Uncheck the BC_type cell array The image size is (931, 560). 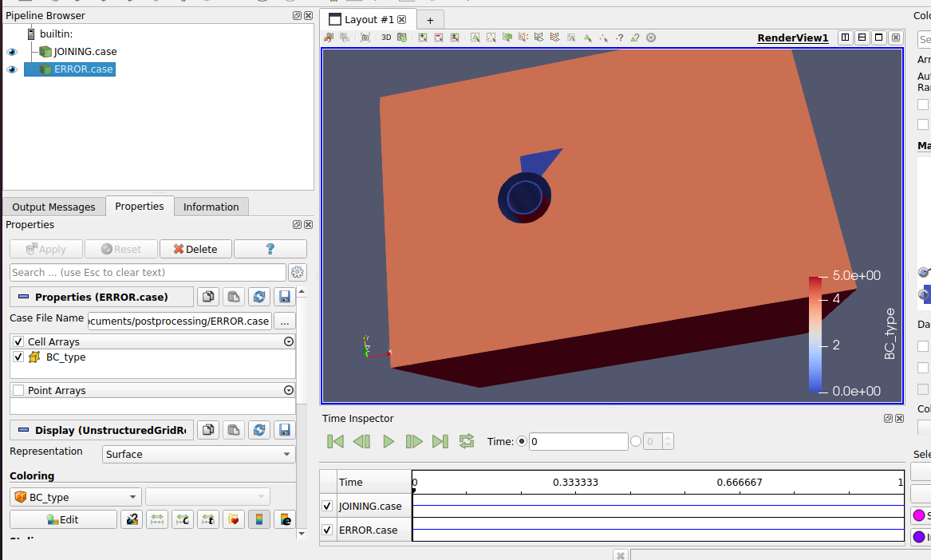[x=18, y=357]
